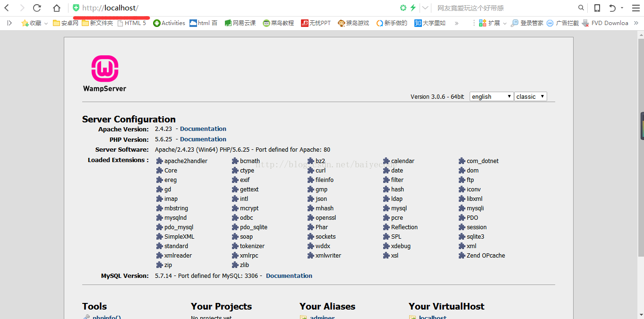Click the 'mysqli' extension name
Image resolution: width=644 pixels, height=319 pixels.
[475, 208]
